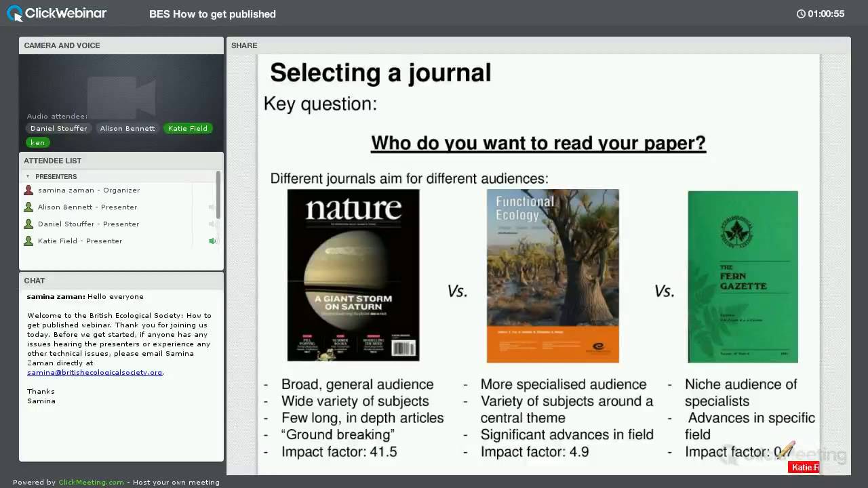Click the Nature journal cover image
This screenshot has height=488, width=868.
(353, 275)
